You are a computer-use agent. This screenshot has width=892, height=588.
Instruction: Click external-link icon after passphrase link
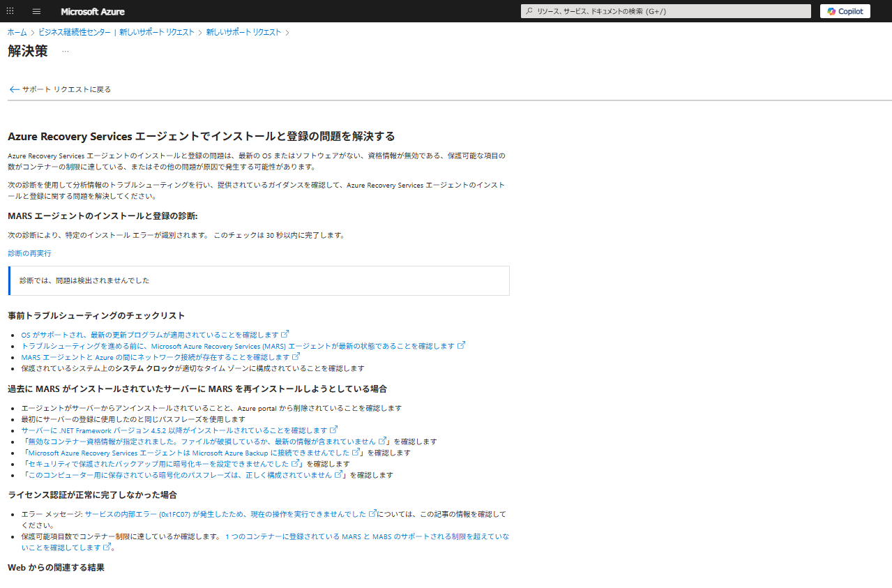338,474
